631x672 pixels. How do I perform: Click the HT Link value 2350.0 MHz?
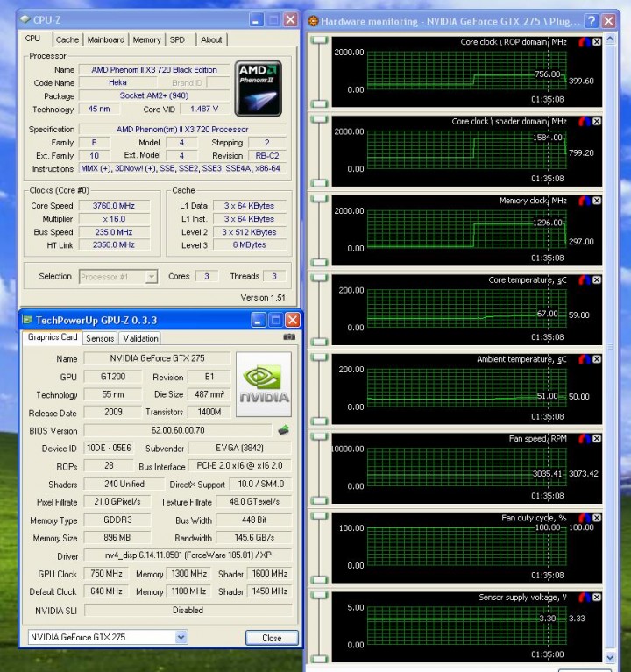pyautogui.click(x=114, y=244)
